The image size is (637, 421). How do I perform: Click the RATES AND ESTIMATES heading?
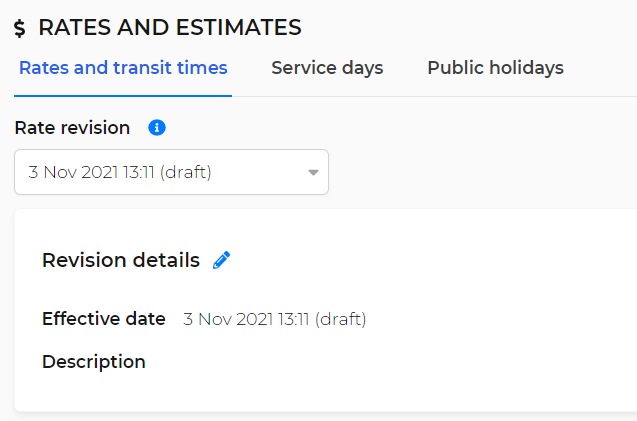[x=170, y=28]
